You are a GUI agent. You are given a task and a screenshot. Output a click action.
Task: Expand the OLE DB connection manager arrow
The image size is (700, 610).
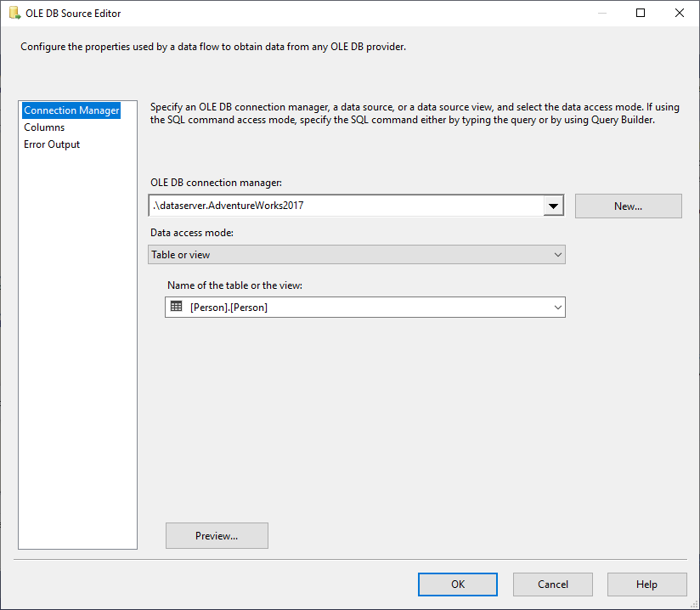click(554, 206)
